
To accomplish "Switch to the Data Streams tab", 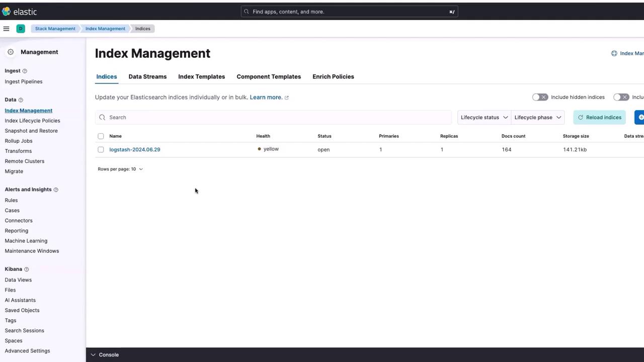I will 147,77.
